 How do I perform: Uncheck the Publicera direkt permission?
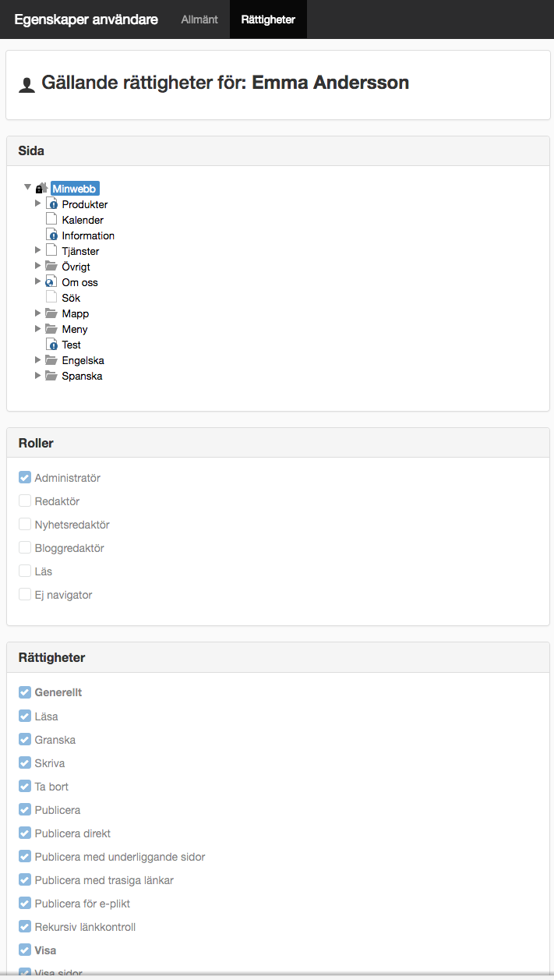(25, 833)
